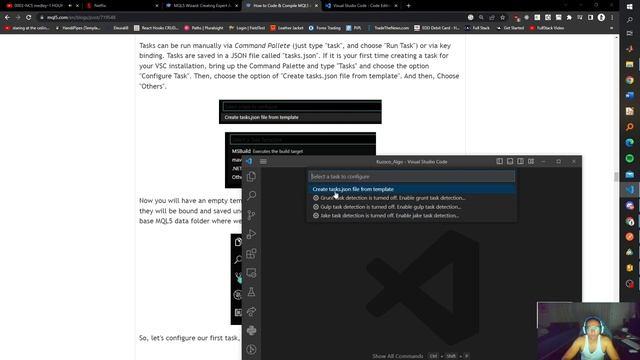Toggle the bottom panel layout icon

[510, 161]
